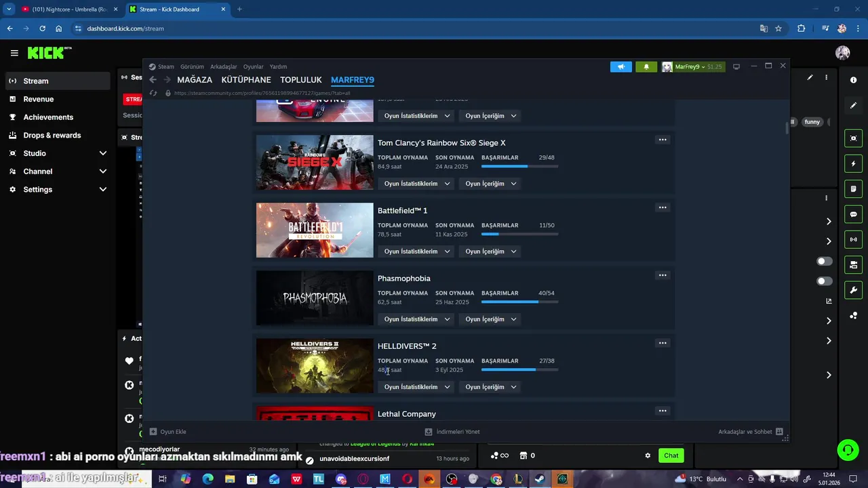The height and width of the screenshot is (488, 868).
Task: Expand Oyun İçeriğim for Rainbow Six Siege X
Action: point(490,184)
